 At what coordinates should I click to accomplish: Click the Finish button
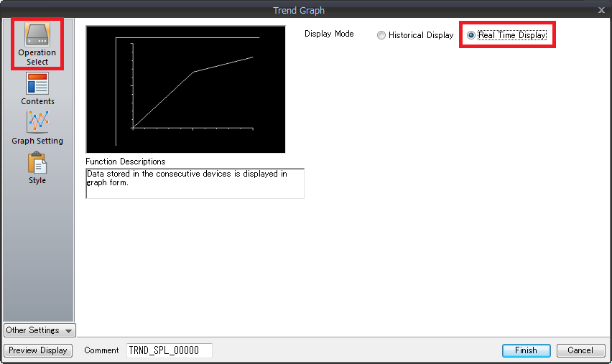tap(526, 350)
